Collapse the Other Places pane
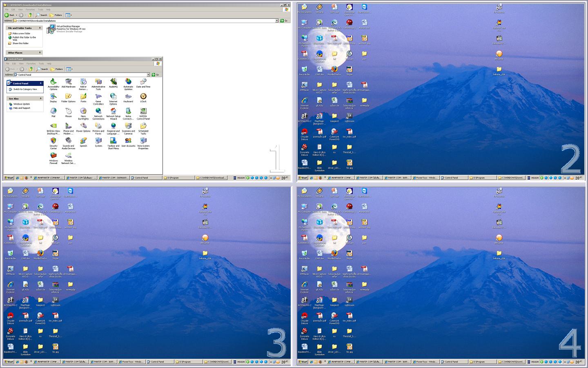588x368 pixels. (x=40, y=53)
